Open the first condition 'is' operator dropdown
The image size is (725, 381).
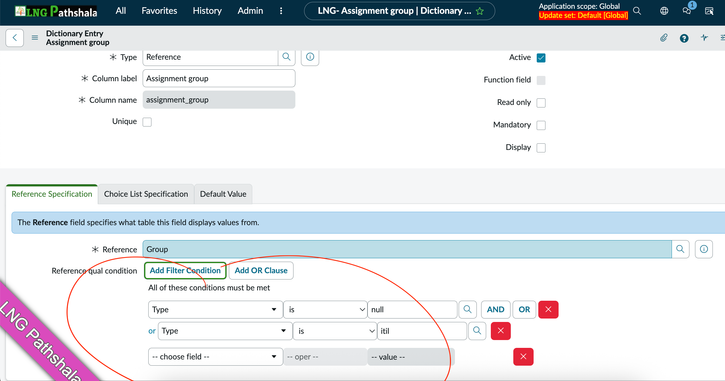pyautogui.click(x=325, y=309)
